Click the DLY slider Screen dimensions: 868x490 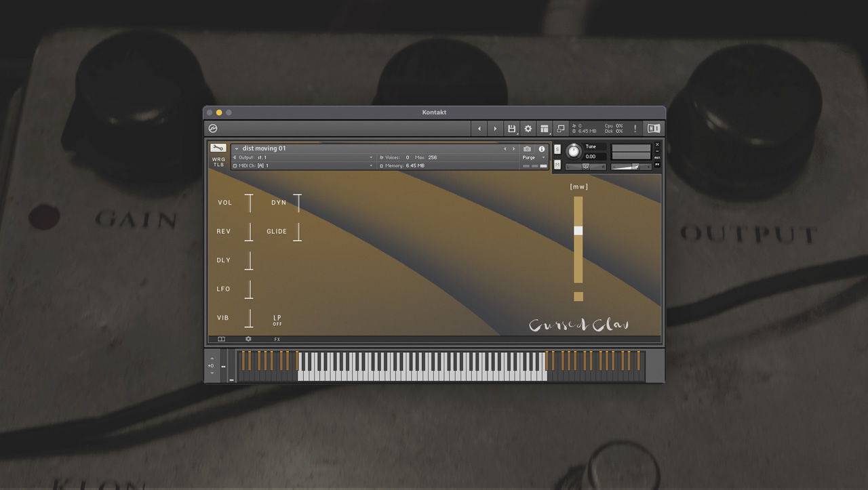tap(249, 260)
